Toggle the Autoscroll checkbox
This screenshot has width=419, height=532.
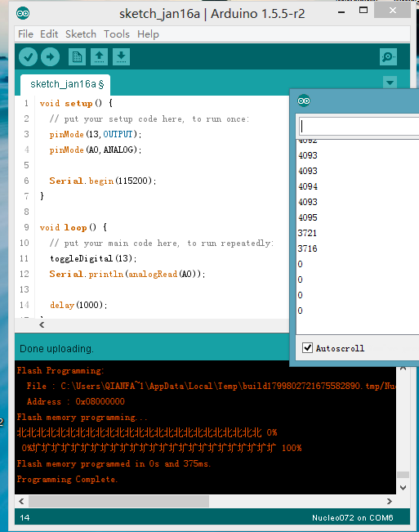307,348
